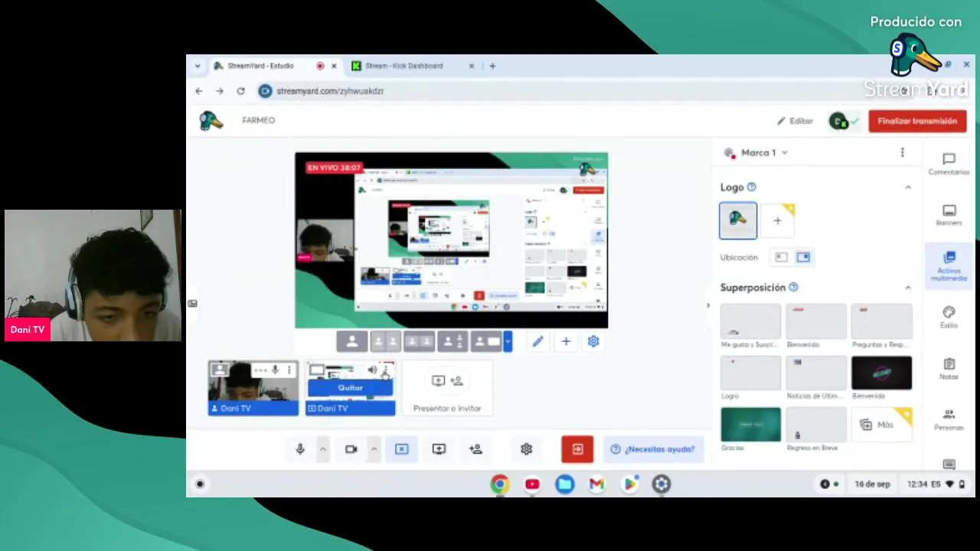The image size is (980, 551).
Task: Open Files app from the shelf
Action: coord(565,484)
